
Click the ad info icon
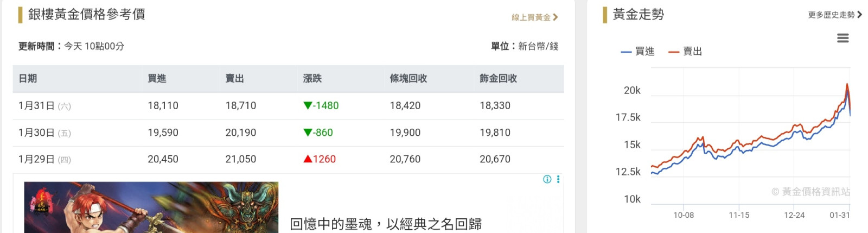click(x=547, y=179)
